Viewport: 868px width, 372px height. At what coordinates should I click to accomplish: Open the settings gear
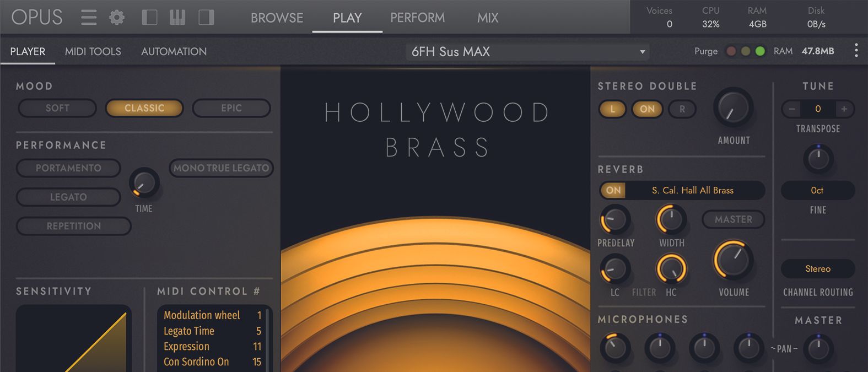117,18
